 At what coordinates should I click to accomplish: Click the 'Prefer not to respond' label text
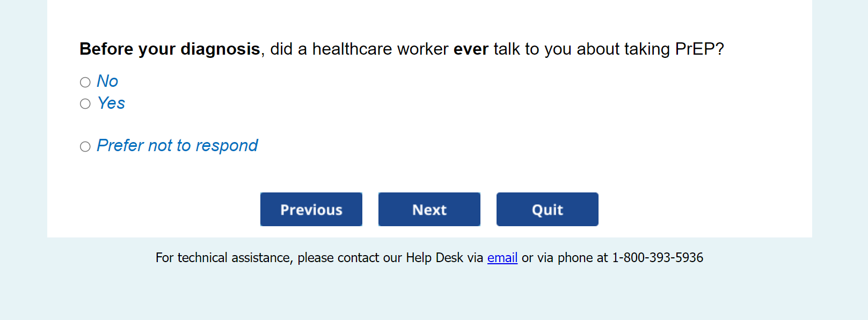click(x=177, y=145)
